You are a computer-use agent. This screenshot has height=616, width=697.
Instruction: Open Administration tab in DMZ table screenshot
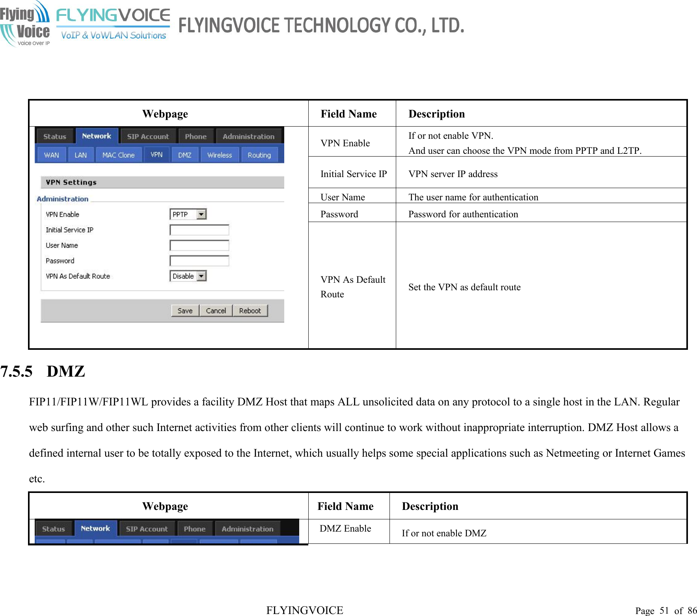pyautogui.click(x=247, y=529)
